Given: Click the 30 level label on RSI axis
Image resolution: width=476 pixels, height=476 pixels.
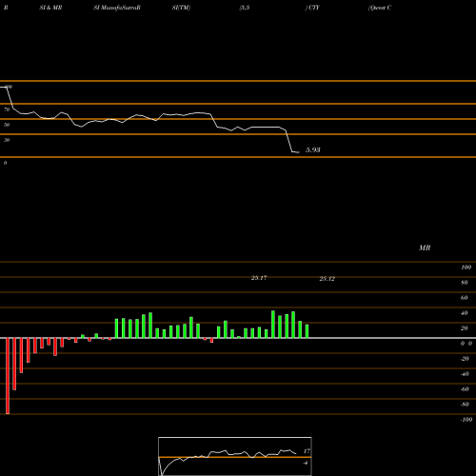Looking at the screenshot, I should tap(7, 140).
